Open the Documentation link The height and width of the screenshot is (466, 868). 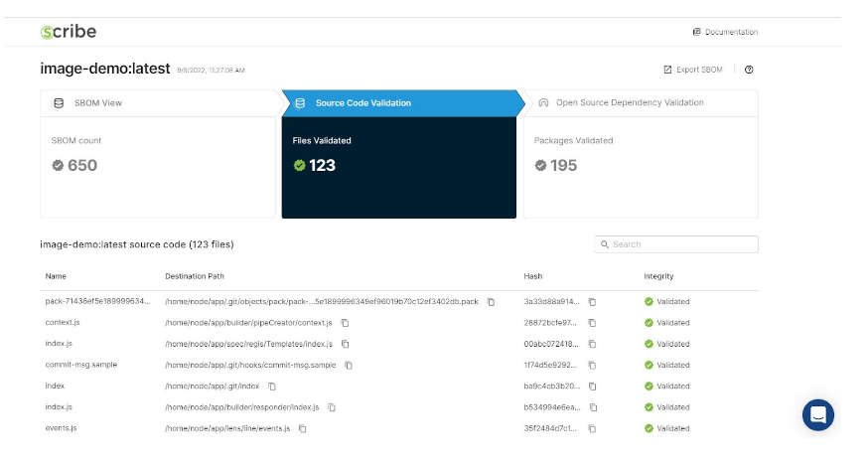point(725,32)
